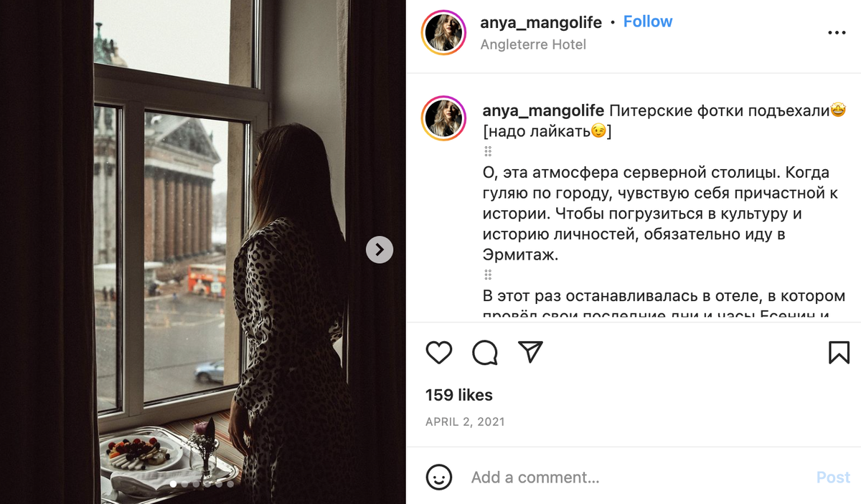Open anya_mangolife username in header
The height and width of the screenshot is (504, 861).
tap(541, 22)
